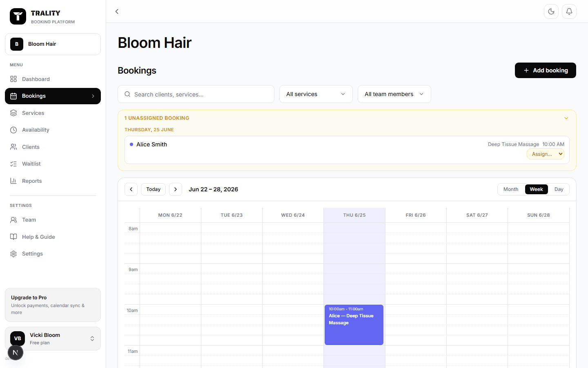Screen dimensions: 588x368
Task: Go to Services page
Action: tap(53, 113)
